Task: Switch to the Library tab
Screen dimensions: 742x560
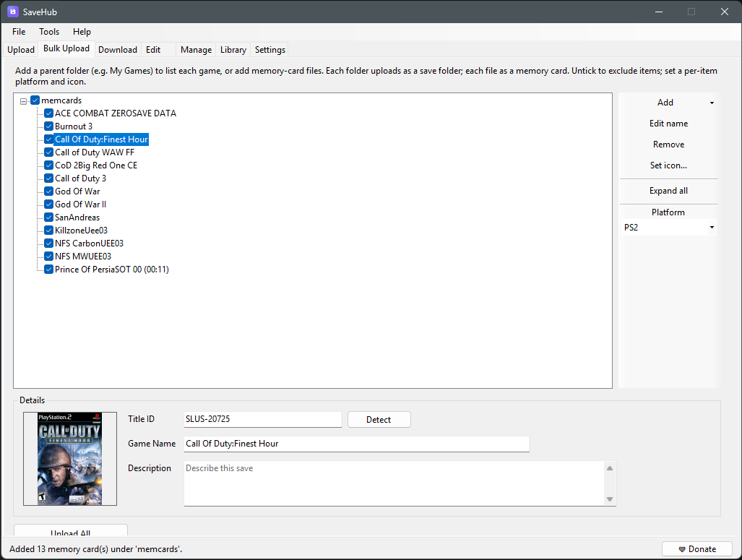Action: pos(233,50)
